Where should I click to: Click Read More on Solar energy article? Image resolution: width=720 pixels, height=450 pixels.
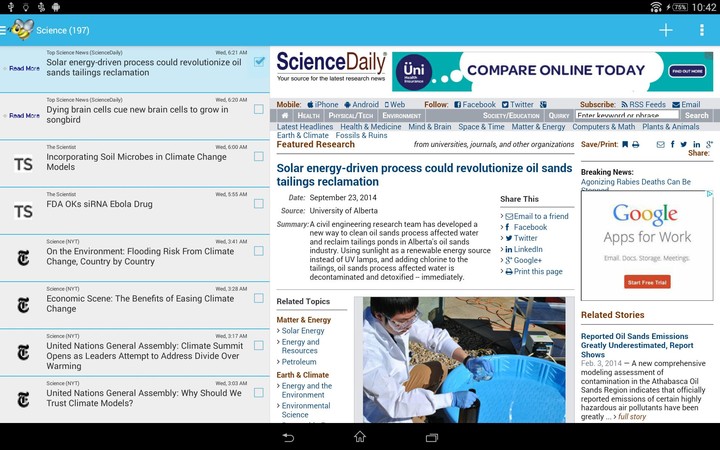(x=24, y=68)
